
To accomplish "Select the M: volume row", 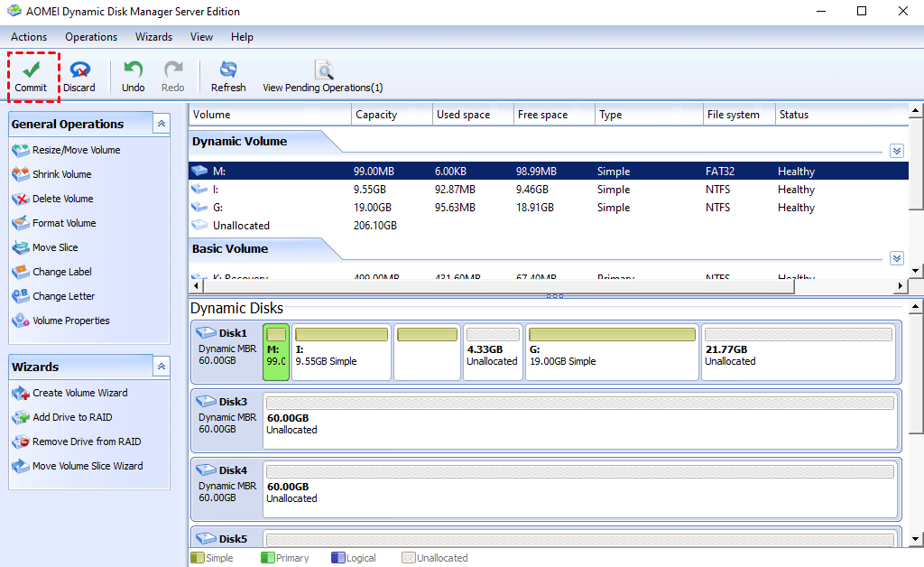I will [548, 172].
